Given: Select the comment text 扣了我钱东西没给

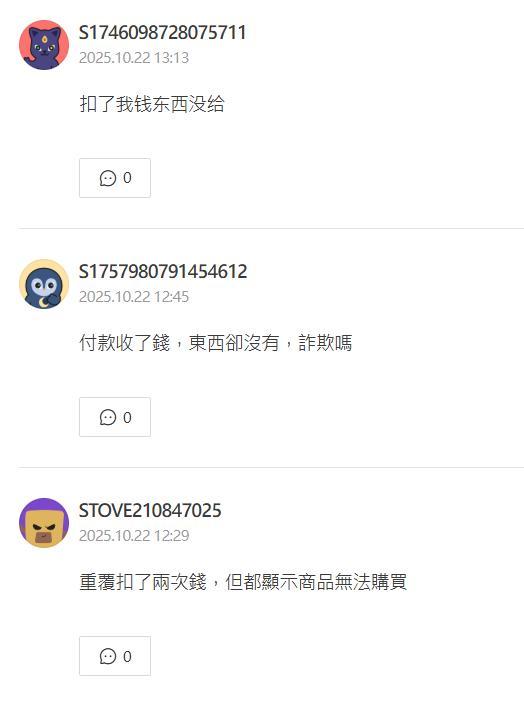Looking at the screenshot, I should coord(152,104).
